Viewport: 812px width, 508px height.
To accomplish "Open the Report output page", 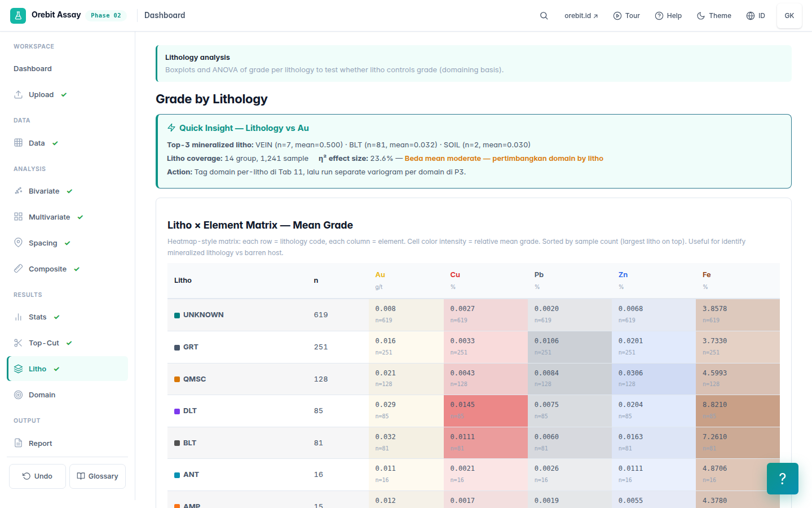I will (67, 443).
